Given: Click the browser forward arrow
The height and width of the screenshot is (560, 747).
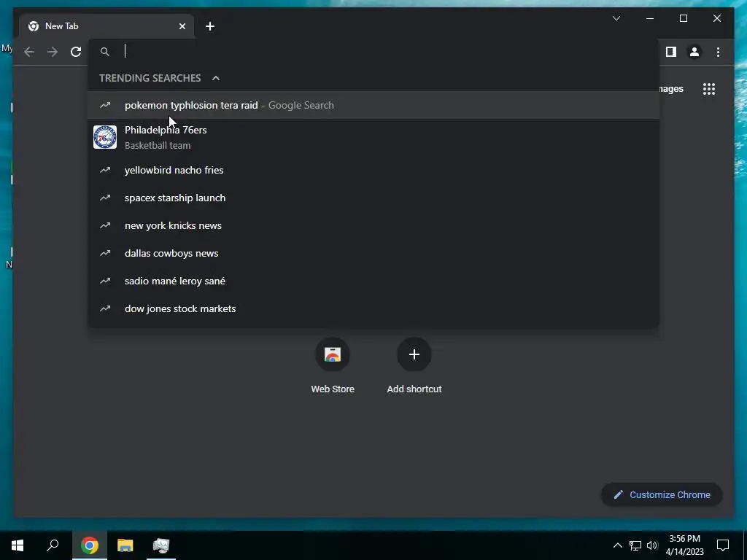Looking at the screenshot, I should pos(53,52).
